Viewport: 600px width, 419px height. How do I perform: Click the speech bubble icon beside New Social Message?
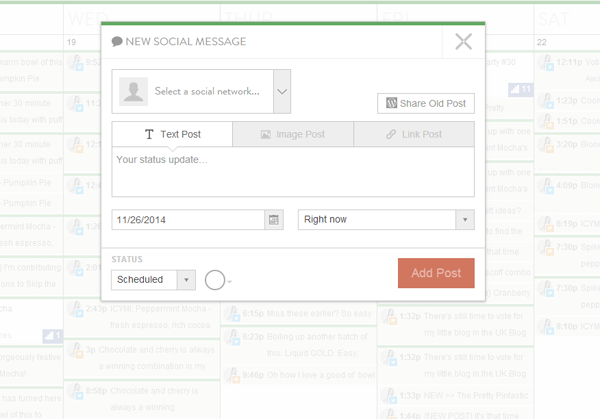point(117,41)
